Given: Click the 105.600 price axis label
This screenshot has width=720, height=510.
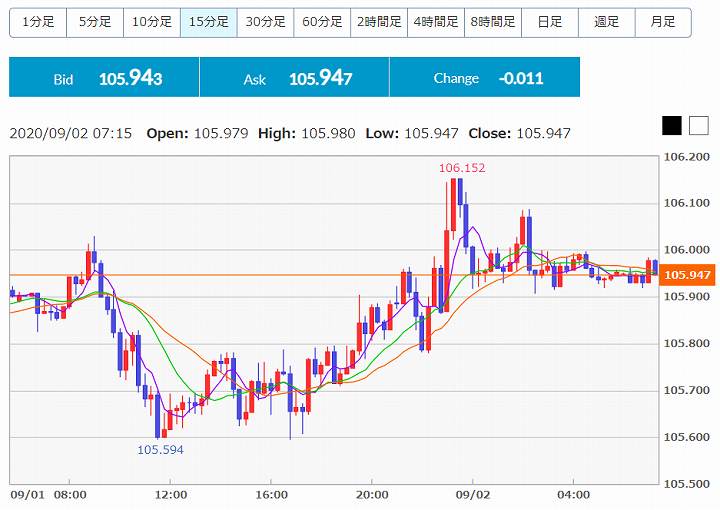Looking at the screenshot, I should click(687, 437).
